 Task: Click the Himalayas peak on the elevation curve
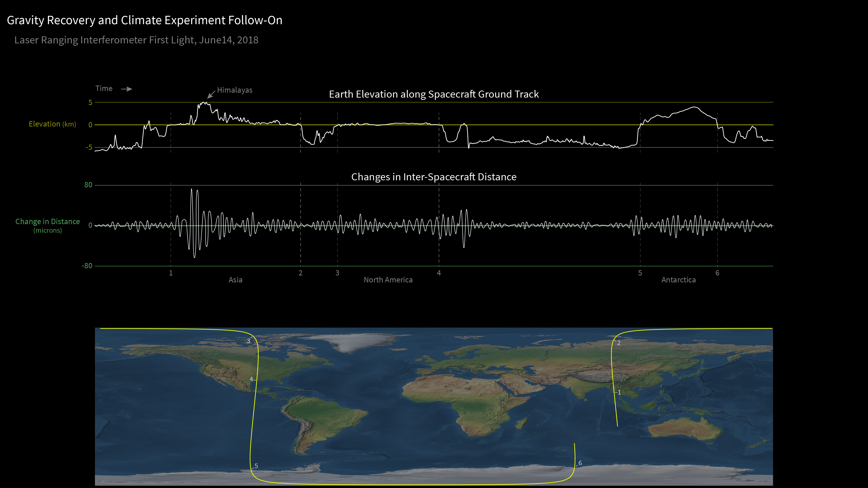pyautogui.click(x=204, y=103)
